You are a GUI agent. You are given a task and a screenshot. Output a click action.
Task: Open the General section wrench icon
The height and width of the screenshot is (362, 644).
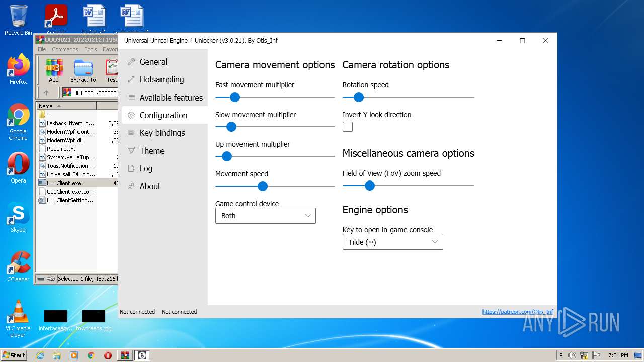(x=131, y=62)
